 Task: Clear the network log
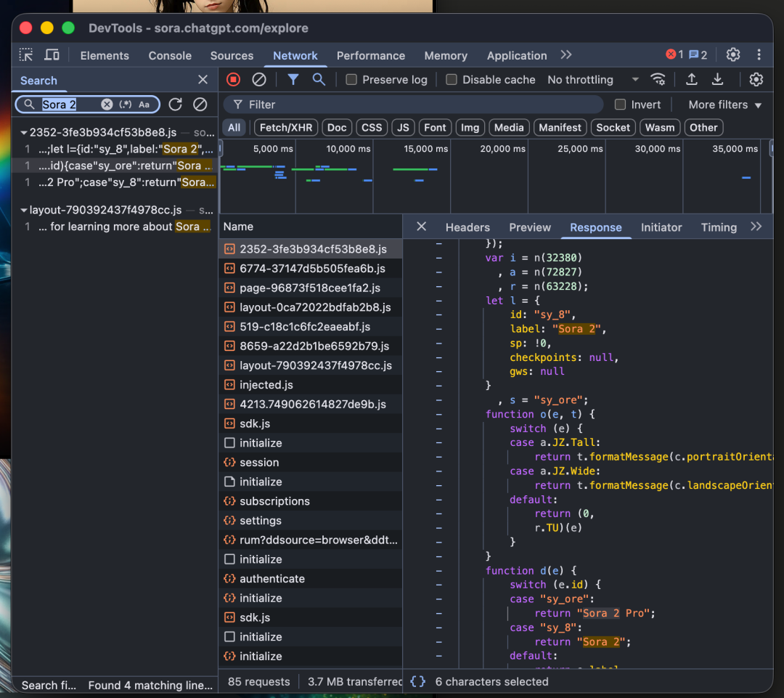[x=258, y=80]
